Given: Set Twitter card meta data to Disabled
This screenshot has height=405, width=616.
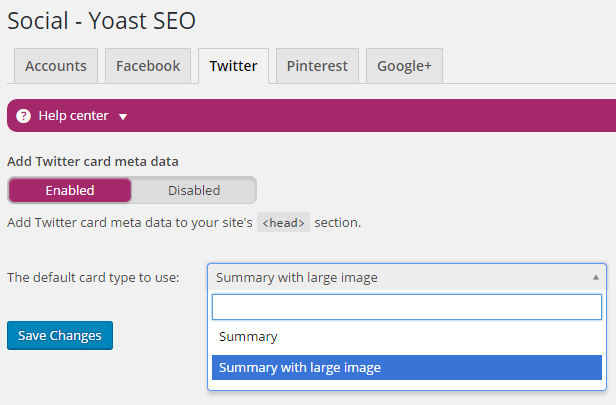Looking at the screenshot, I should pos(194,190).
